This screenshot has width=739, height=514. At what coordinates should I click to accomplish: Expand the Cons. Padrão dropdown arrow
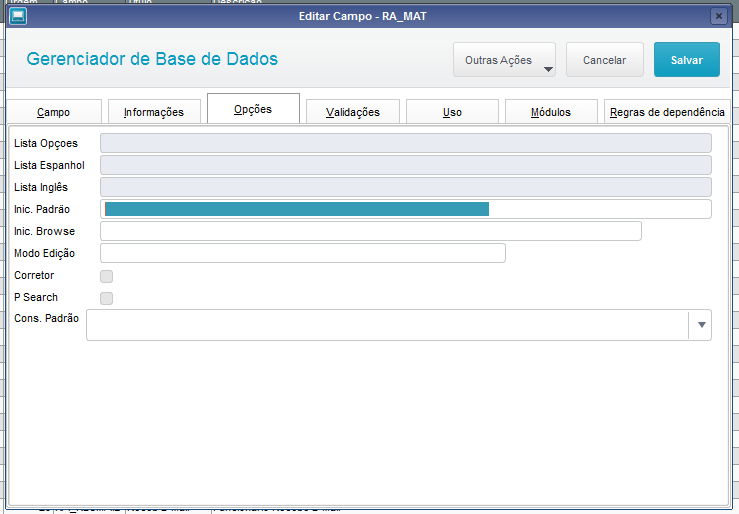point(701,325)
